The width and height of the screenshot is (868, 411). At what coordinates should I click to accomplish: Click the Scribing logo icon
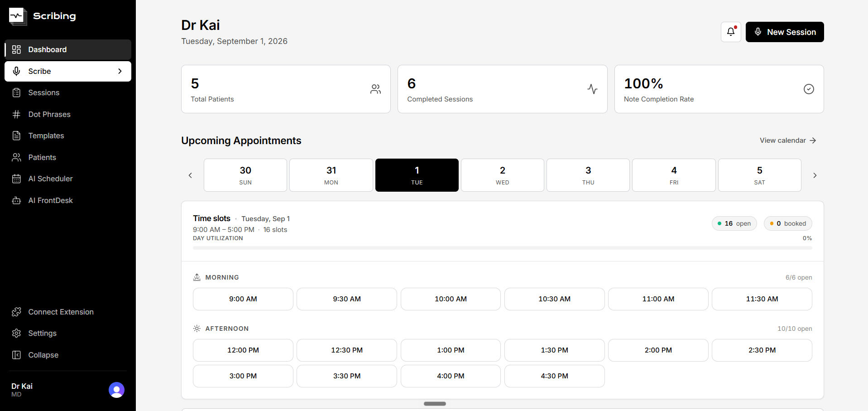coord(17,16)
